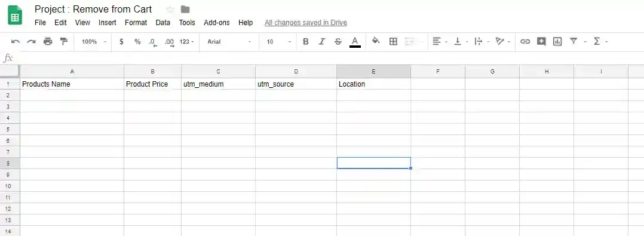This screenshot has width=644, height=236.
Task: Toggle bold formatting
Action: (x=306, y=41)
